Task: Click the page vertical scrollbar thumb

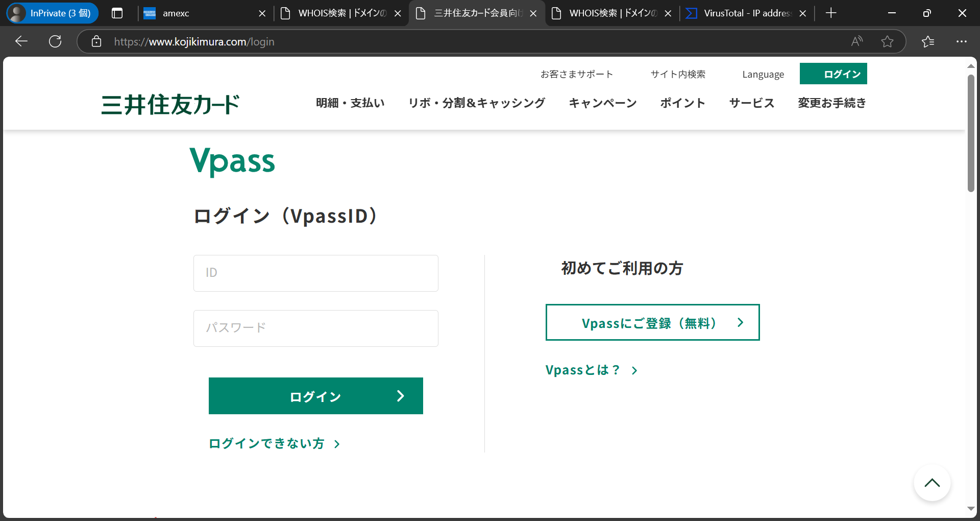Action: pyautogui.click(x=971, y=133)
